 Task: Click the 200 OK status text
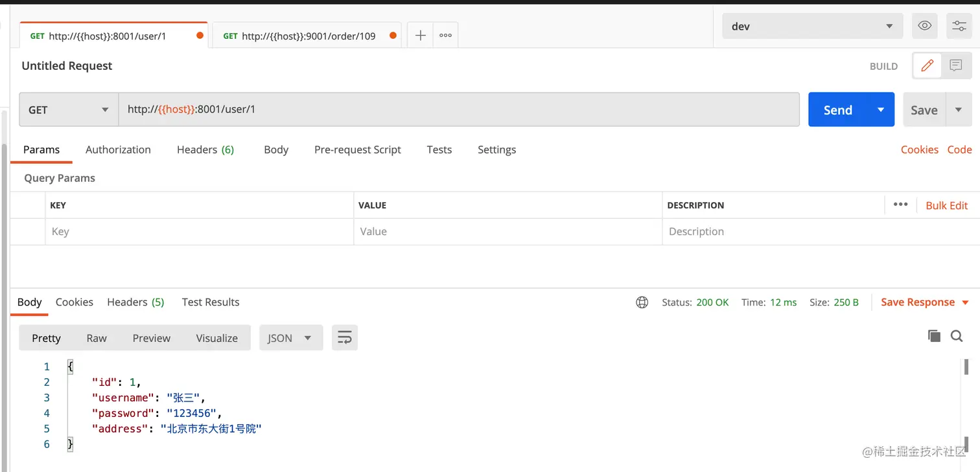[x=712, y=302]
